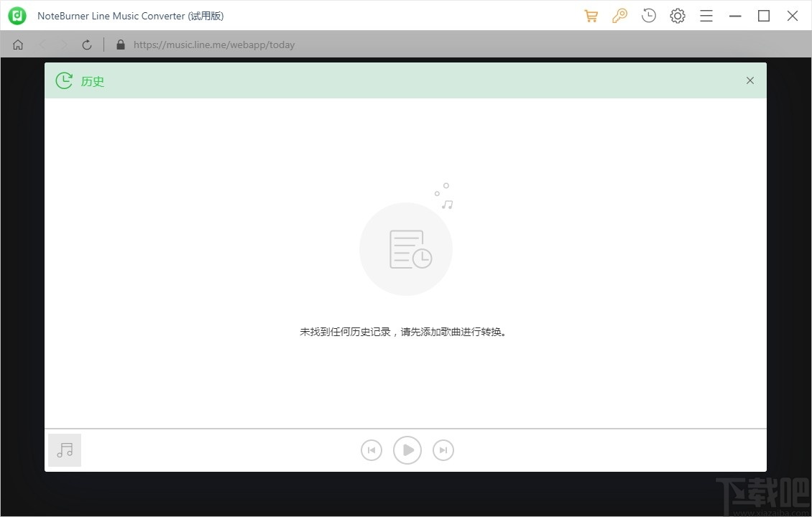Click the music.line.me address bar URL
812x517 pixels.
213,44
